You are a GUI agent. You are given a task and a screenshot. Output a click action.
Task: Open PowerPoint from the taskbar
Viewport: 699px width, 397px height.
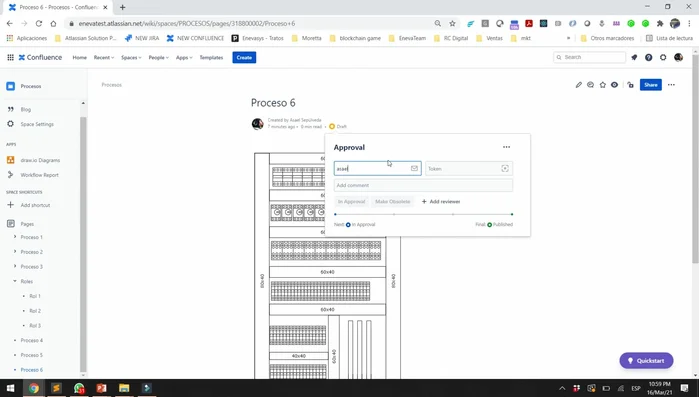tap(101, 388)
